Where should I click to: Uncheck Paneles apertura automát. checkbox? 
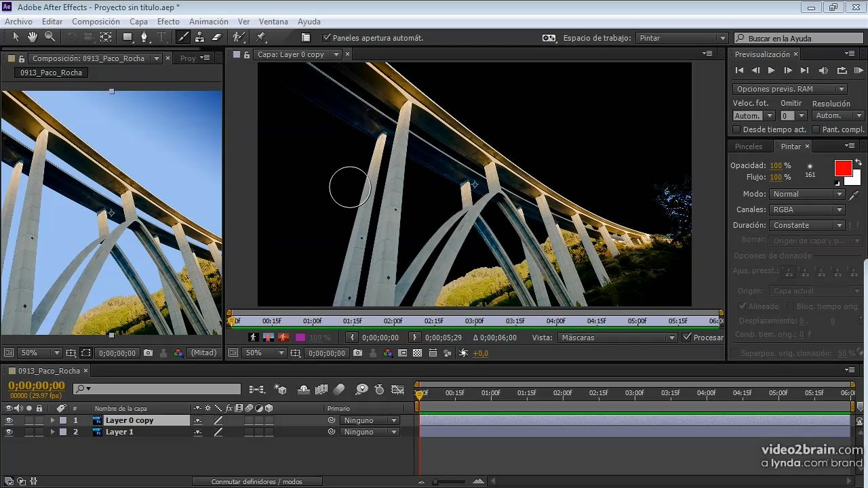click(x=327, y=38)
